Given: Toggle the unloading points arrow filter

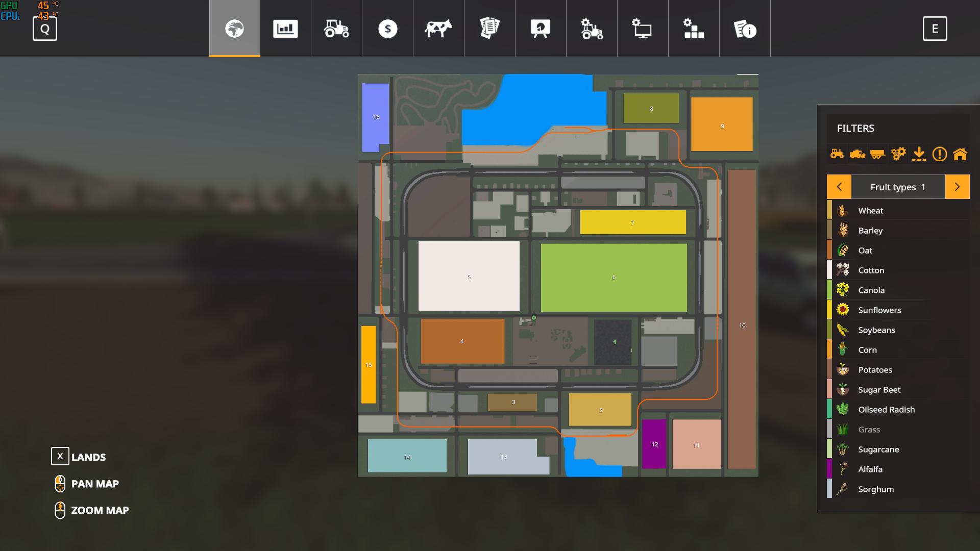Looking at the screenshot, I should click(x=919, y=154).
